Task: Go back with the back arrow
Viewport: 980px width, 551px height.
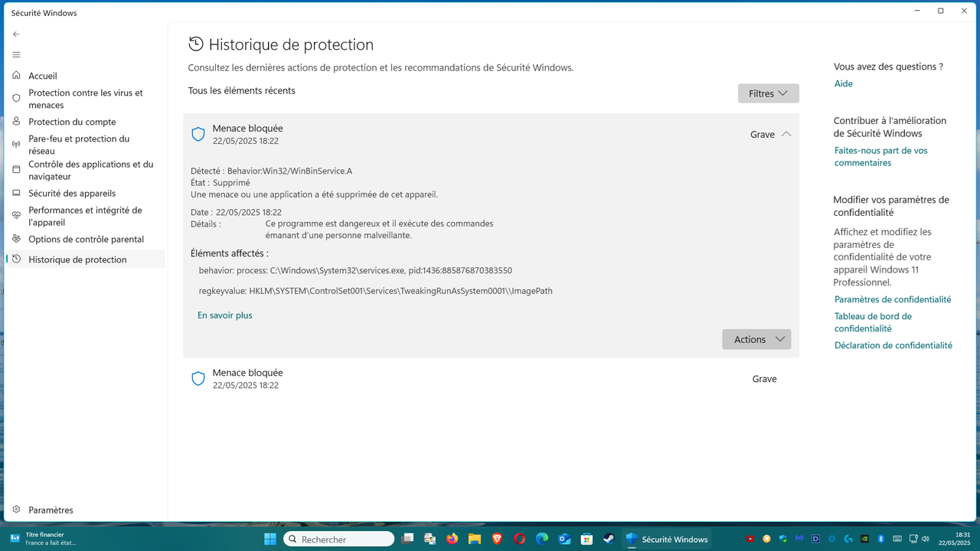Action: coord(16,34)
